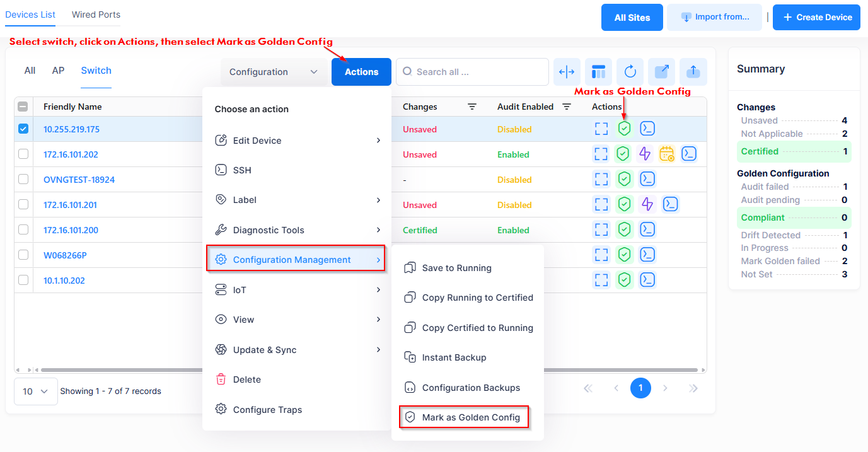Click the Create Device button
The height and width of the screenshot is (452, 868).
point(816,18)
